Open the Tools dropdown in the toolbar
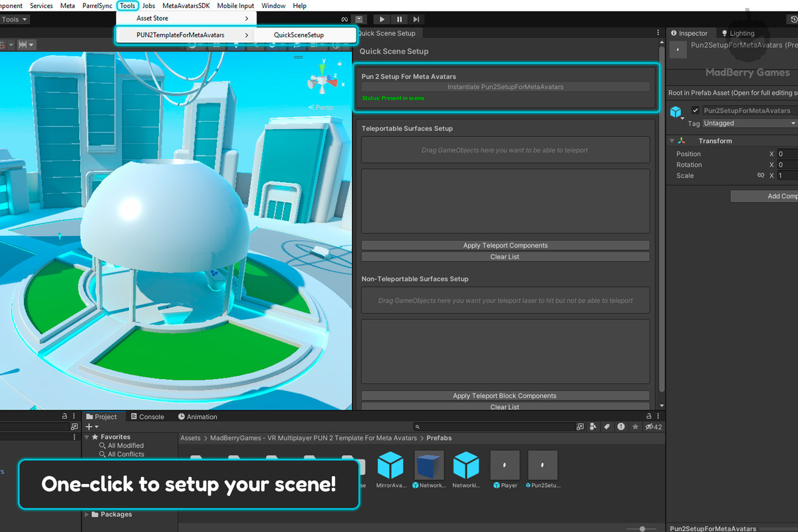This screenshot has height=532, width=798. coord(15,19)
